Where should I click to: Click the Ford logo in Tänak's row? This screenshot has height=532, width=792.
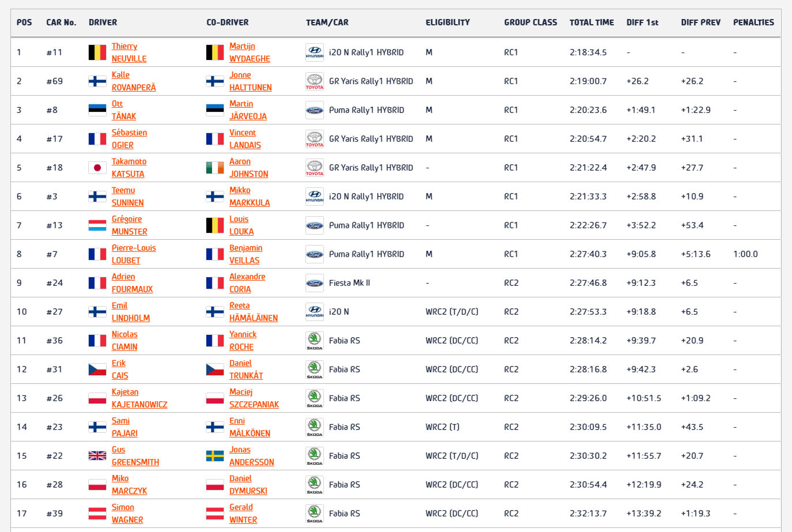314,110
